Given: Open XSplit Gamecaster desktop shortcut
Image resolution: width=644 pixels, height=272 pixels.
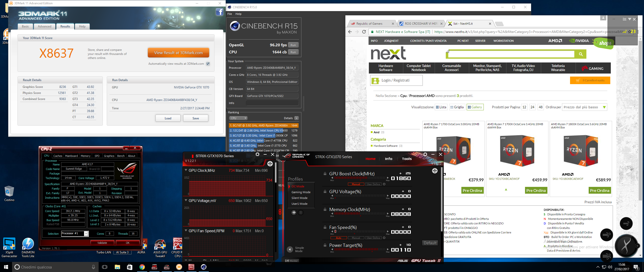Looking at the screenshot, I should point(9,248).
